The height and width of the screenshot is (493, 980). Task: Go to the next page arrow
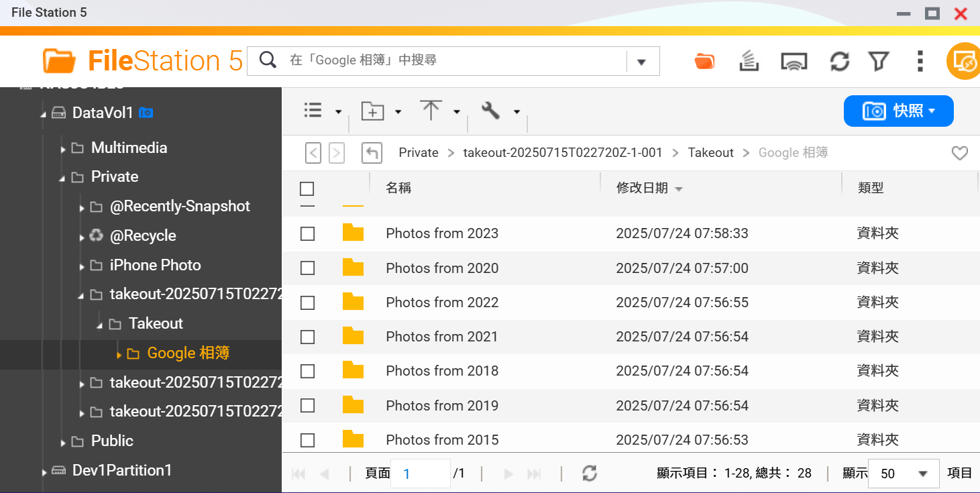tap(508, 474)
